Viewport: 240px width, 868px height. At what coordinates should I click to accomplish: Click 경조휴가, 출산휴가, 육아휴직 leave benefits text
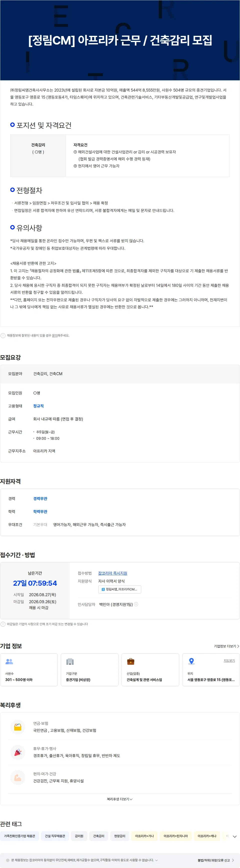coord(76,756)
